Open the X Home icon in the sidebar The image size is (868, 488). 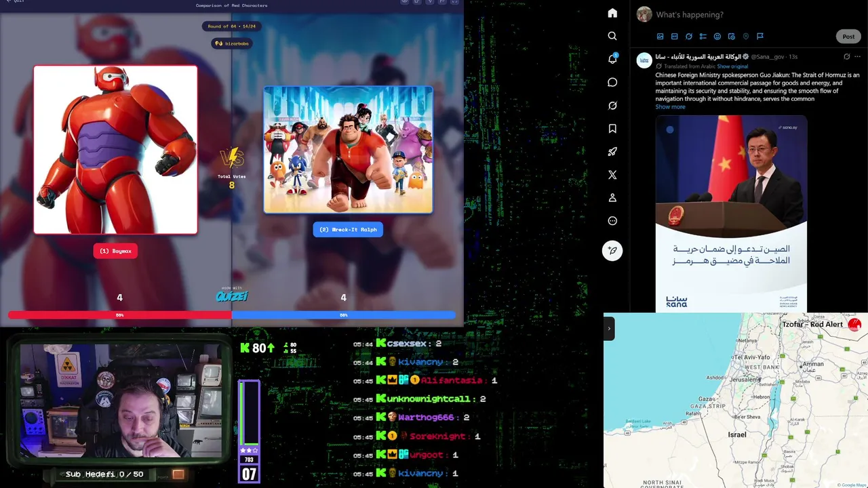pyautogui.click(x=612, y=13)
